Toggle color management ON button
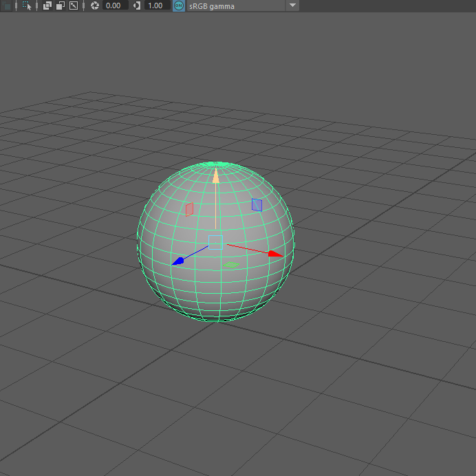Viewport: 476px width, 476px height. pyautogui.click(x=179, y=6)
